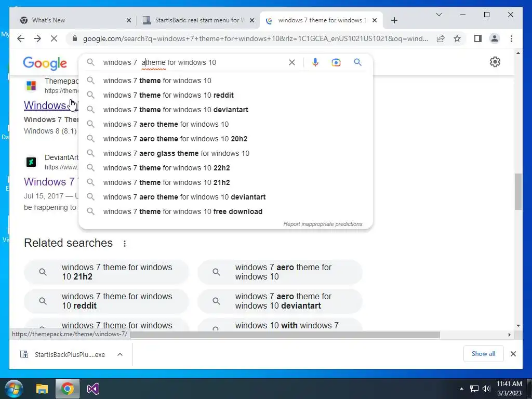Open the tab search dropdown chevron
532x399 pixels.
438,15
